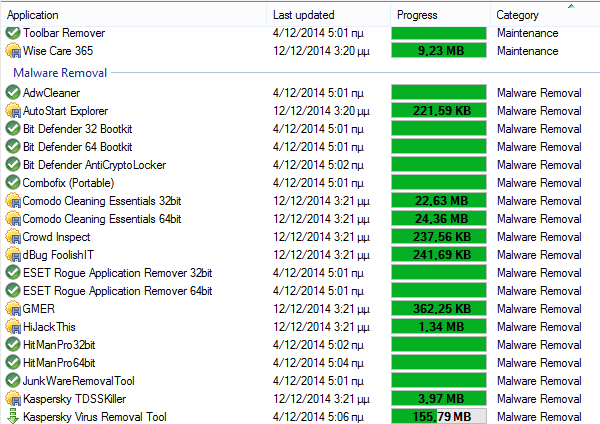The image size is (600, 424).
Task: Select the JunkWareRemovalTool entry
Action: tap(79, 380)
